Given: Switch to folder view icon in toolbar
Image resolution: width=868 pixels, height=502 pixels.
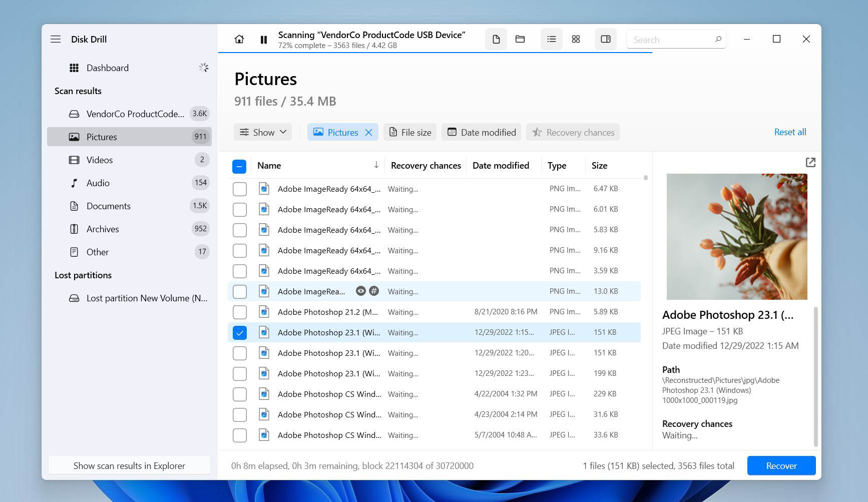Looking at the screenshot, I should coord(520,39).
